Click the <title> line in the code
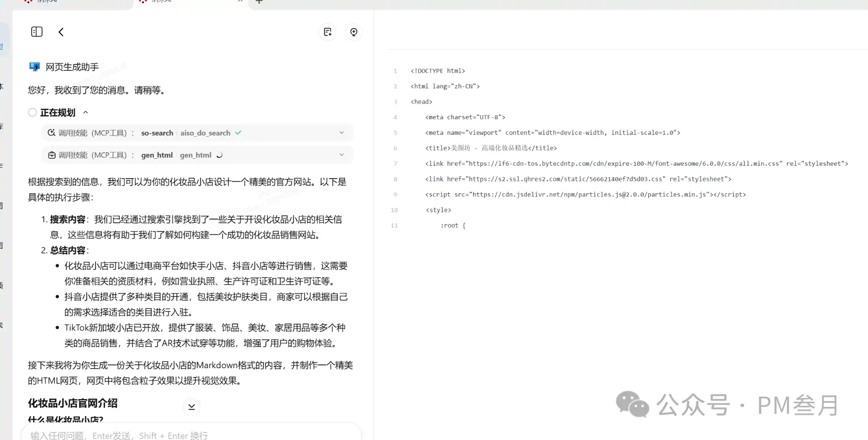 [x=491, y=148]
